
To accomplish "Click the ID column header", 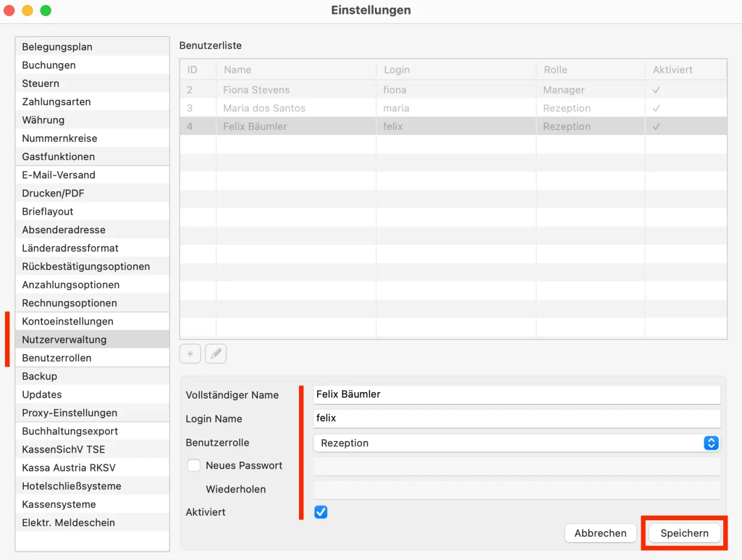I will pos(198,69).
